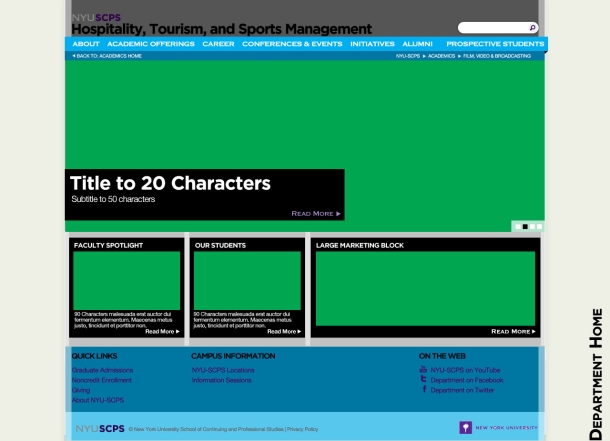Open NYU-SCPS on YouTube link
610x441 pixels.
[x=465, y=370]
